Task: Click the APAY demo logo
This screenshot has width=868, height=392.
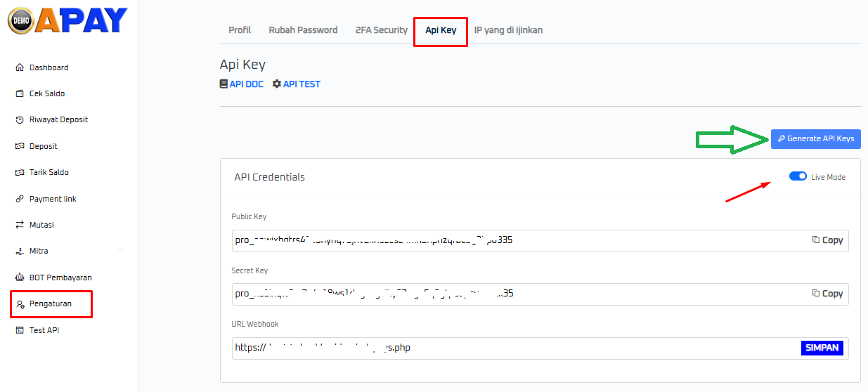Action: pos(67,20)
